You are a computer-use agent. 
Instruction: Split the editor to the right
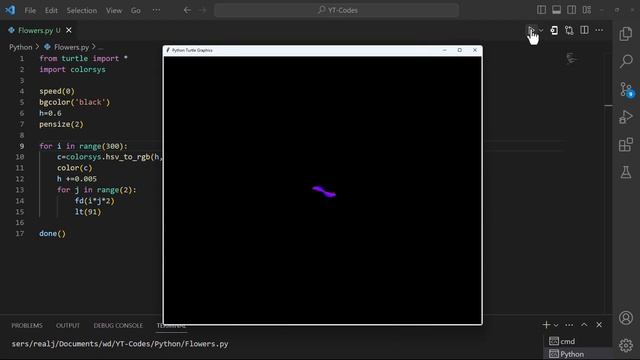584,30
